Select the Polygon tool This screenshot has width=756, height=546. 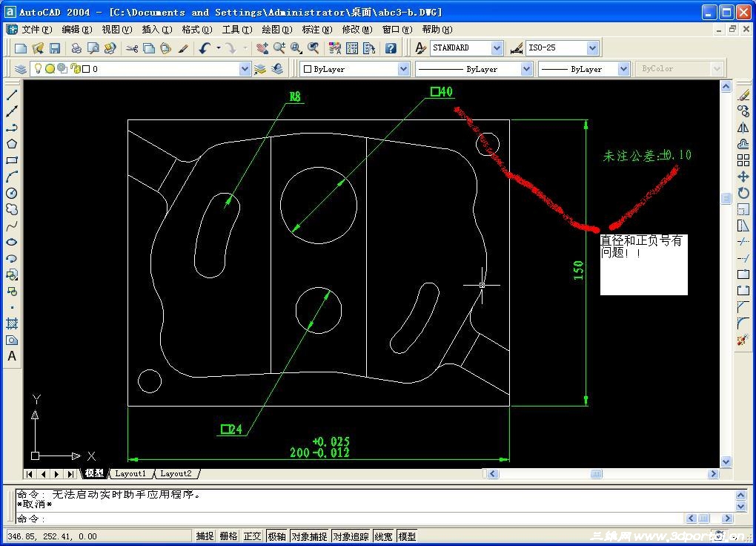pyautogui.click(x=12, y=144)
